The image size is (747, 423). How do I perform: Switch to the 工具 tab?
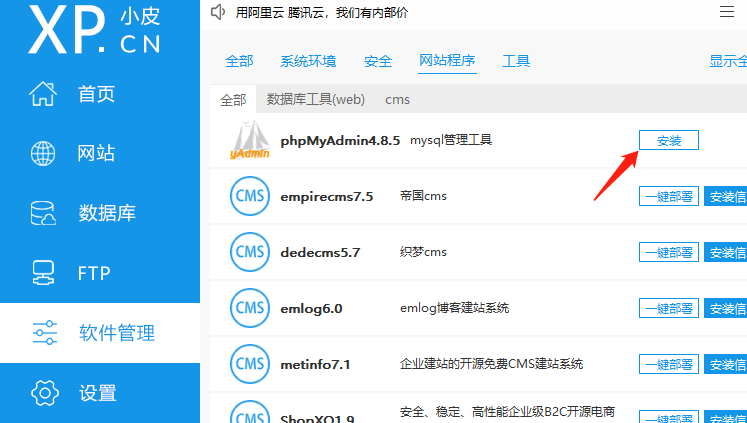516,61
